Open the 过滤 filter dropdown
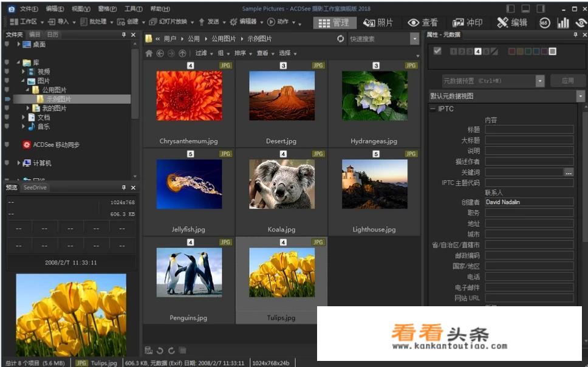 pos(204,53)
